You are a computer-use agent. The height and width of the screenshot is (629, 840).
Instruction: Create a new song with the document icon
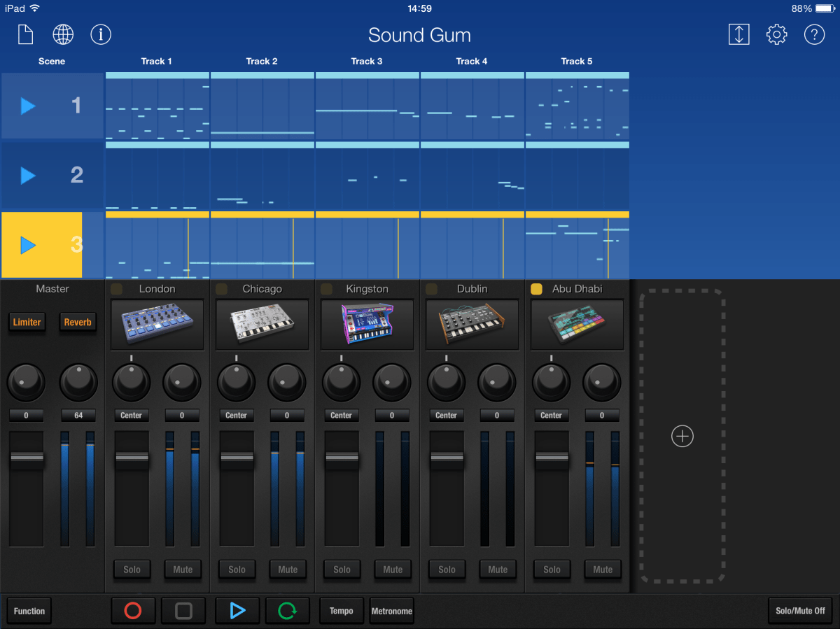(24, 34)
